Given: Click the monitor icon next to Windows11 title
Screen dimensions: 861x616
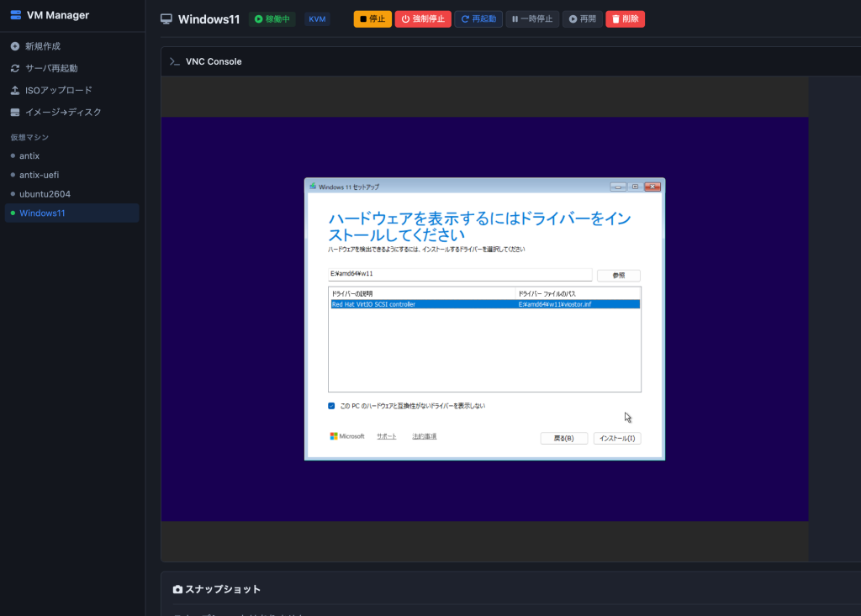Looking at the screenshot, I should 166,19.
